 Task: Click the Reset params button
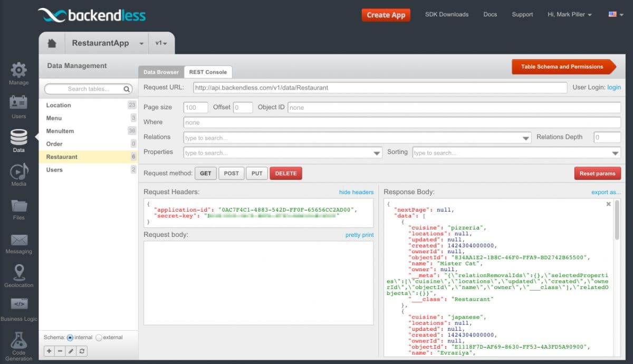coord(598,174)
